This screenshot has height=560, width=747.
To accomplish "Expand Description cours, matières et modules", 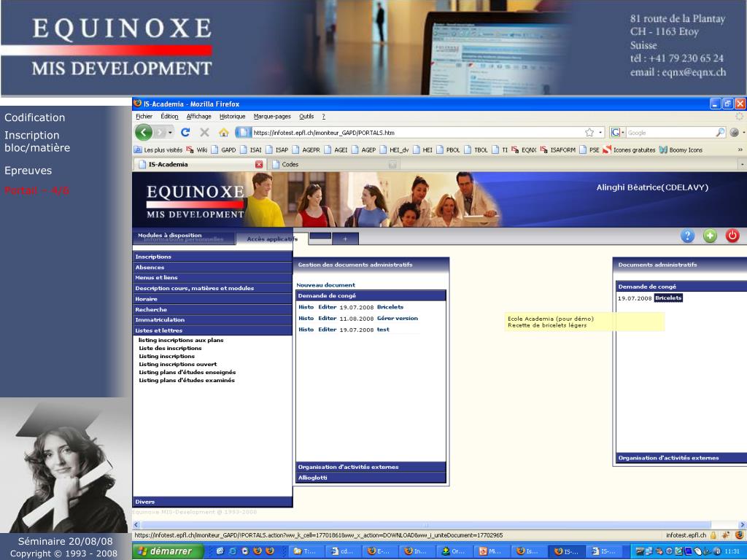I will [212, 288].
